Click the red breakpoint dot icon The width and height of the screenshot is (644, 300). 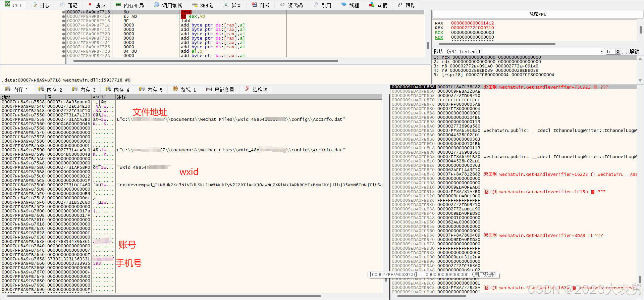[90, 5]
